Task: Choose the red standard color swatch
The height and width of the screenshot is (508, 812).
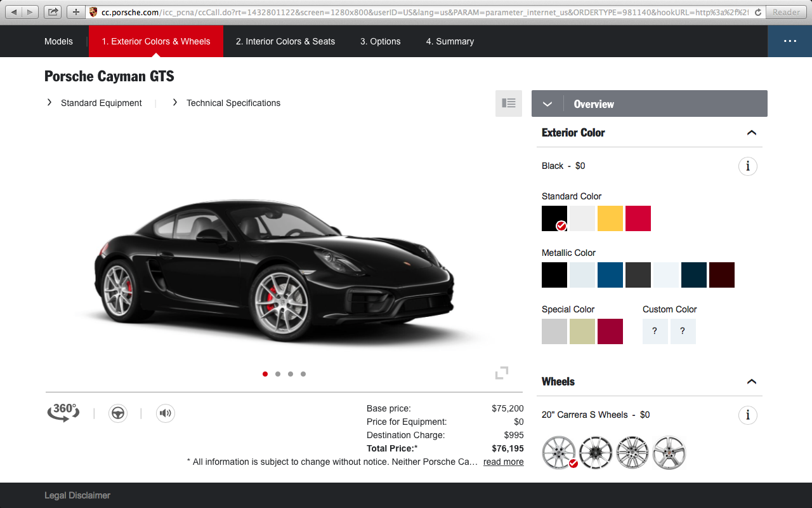Action: pyautogui.click(x=638, y=218)
